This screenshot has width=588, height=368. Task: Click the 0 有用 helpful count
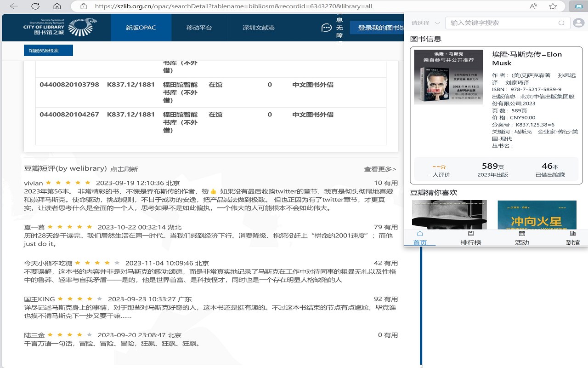coord(388,335)
